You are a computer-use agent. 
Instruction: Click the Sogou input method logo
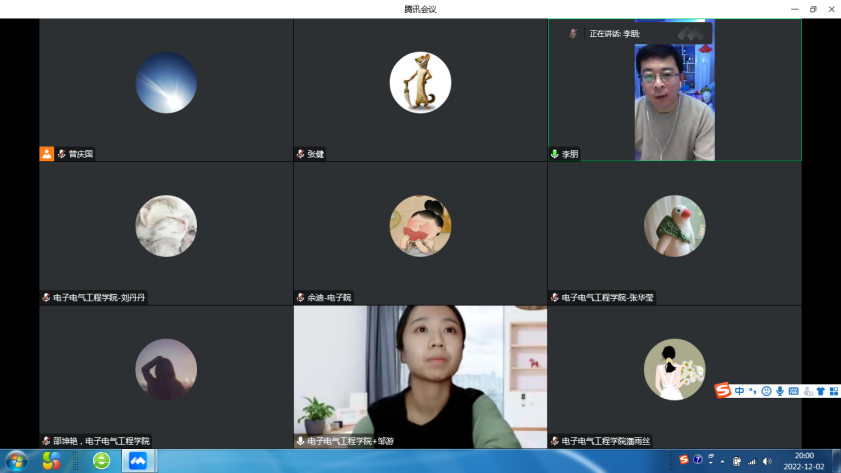point(723,391)
